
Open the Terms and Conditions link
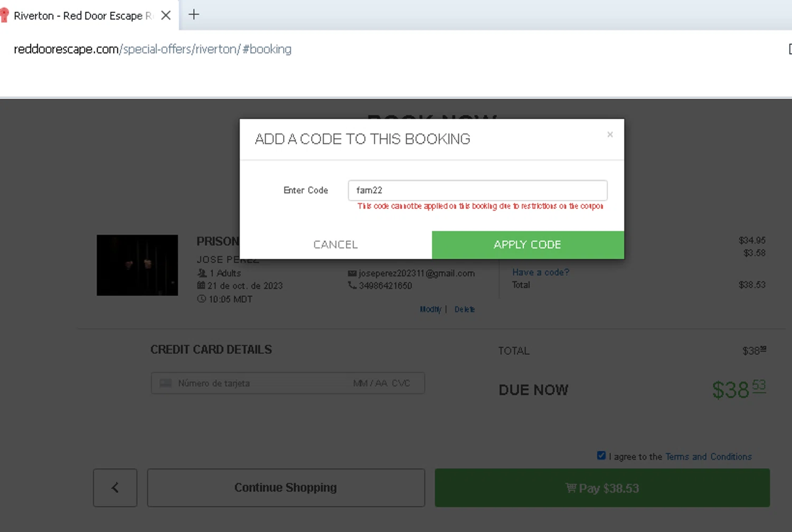[x=708, y=457]
